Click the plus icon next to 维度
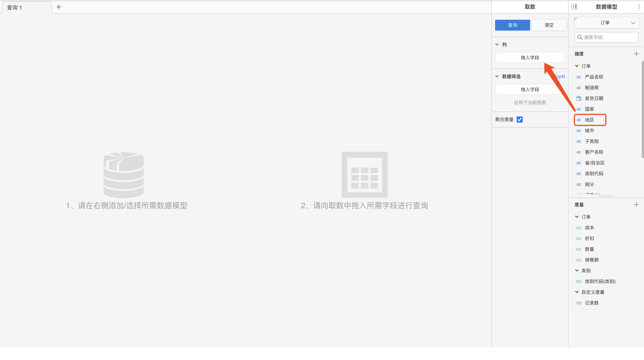This screenshot has width=644, height=360. coord(636,54)
